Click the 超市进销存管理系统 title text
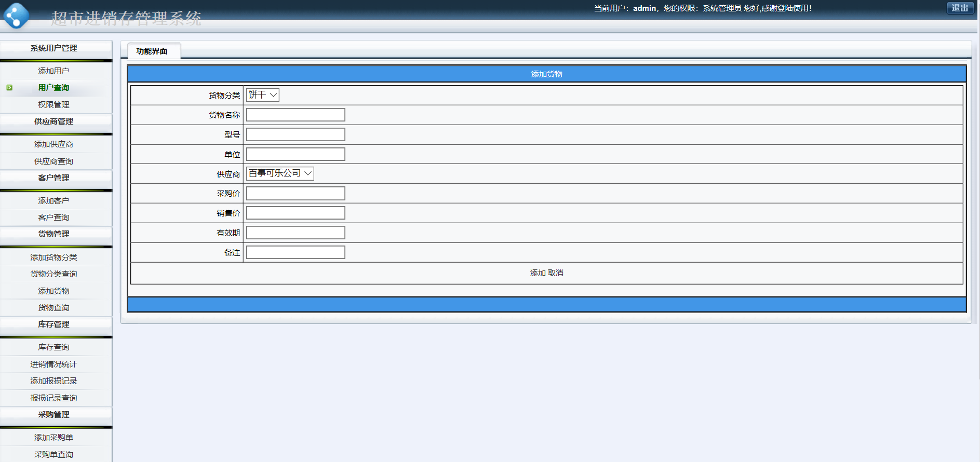 [126, 19]
